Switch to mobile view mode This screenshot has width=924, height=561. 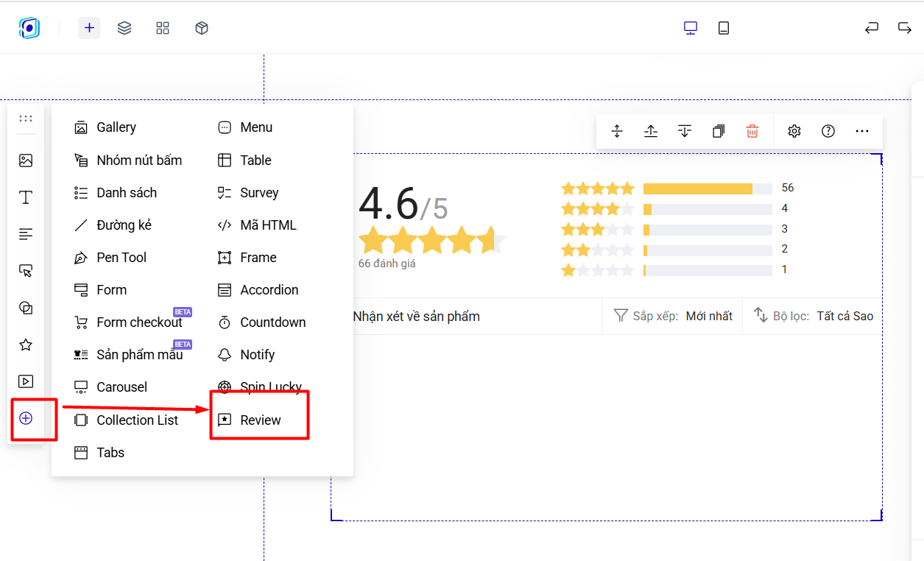[x=724, y=28]
